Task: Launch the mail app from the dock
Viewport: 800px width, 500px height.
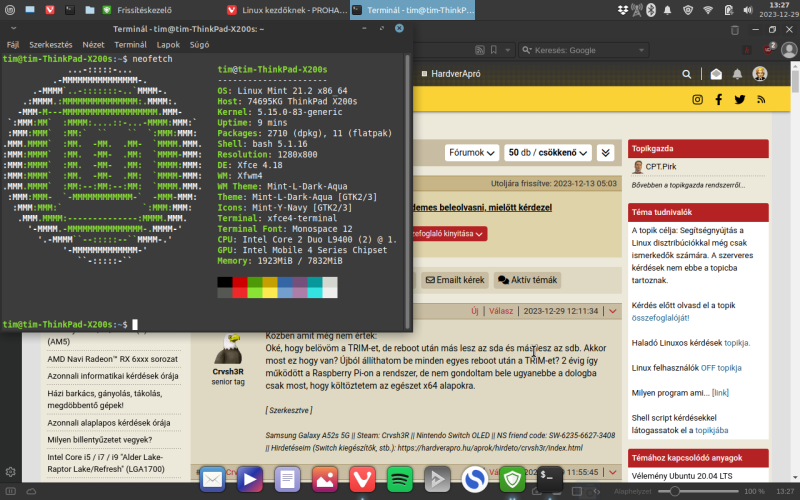Action: 212,479
